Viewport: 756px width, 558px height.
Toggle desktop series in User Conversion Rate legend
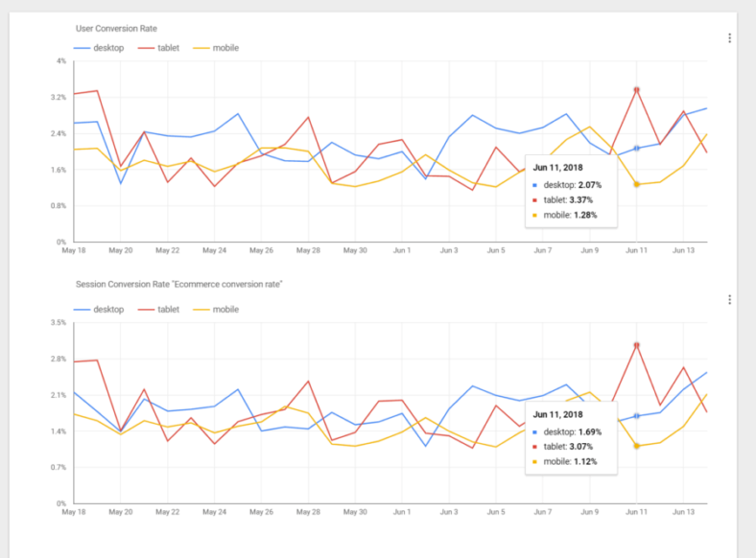(x=100, y=48)
